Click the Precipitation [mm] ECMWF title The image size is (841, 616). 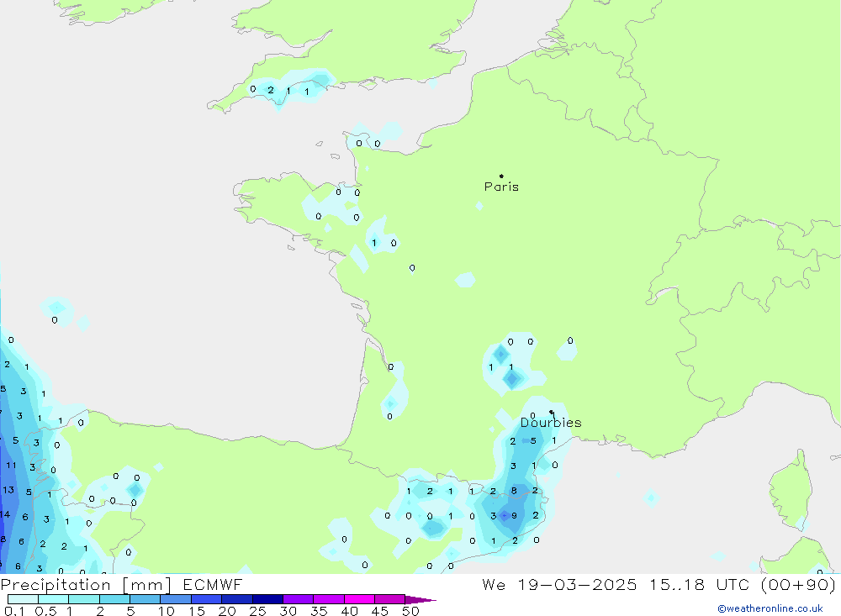pos(122,584)
